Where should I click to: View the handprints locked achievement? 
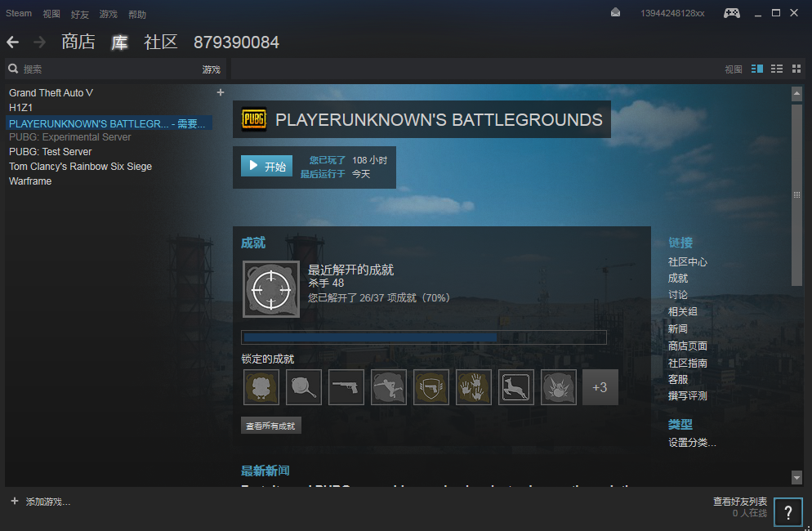(x=474, y=387)
